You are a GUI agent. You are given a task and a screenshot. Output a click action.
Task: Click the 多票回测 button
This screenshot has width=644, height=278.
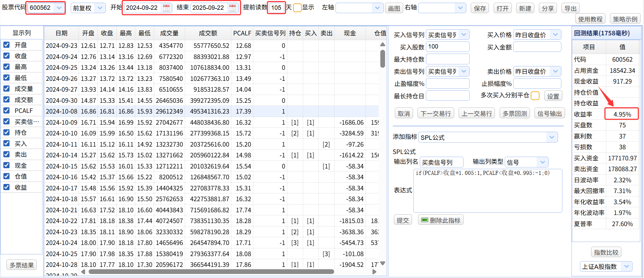[515, 114]
